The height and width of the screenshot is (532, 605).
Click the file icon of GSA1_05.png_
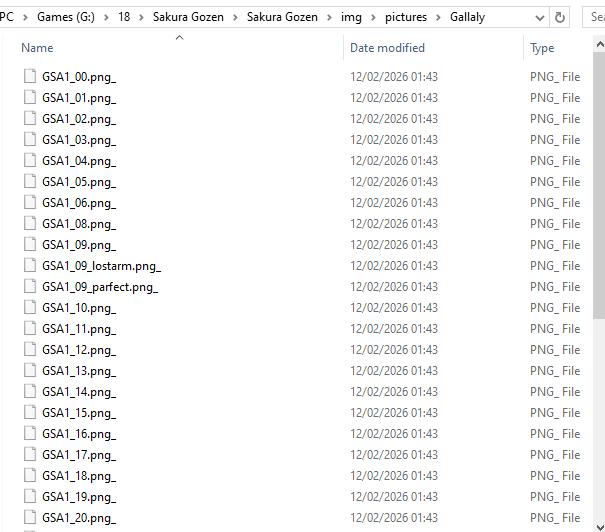30,181
